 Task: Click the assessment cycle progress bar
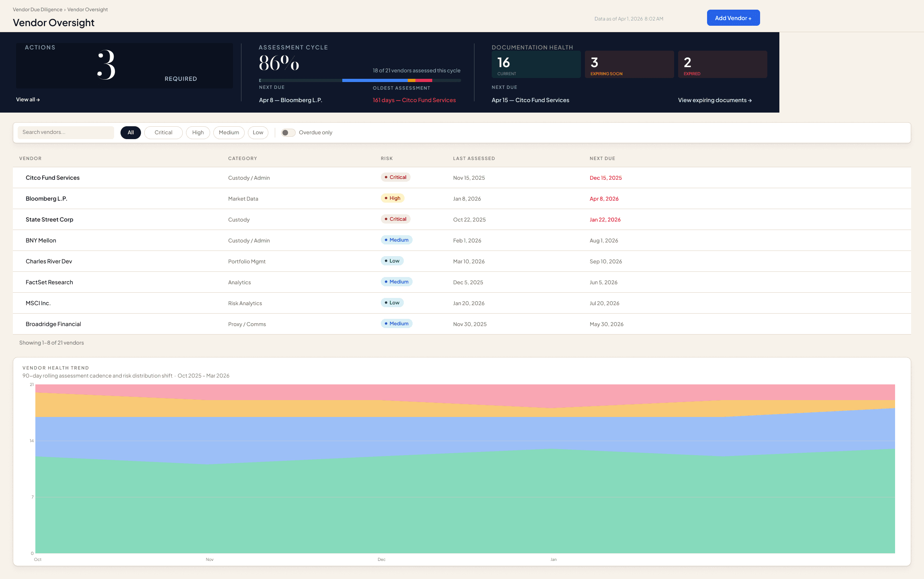click(x=360, y=80)
